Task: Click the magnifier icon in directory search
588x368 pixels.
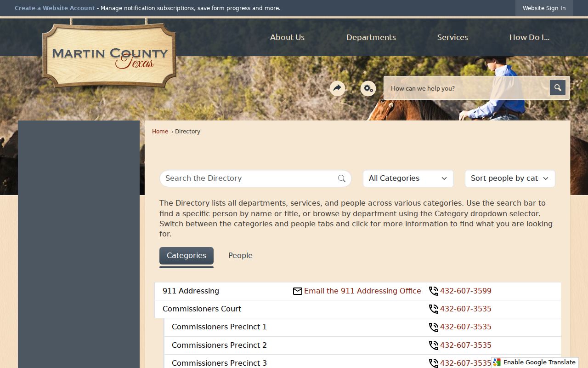Action: [x=342, y=178]
